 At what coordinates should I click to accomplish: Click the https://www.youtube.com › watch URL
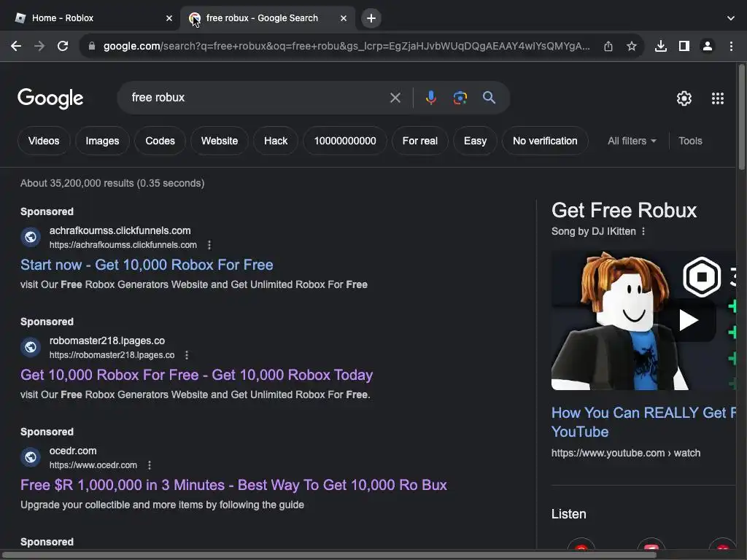625,453
